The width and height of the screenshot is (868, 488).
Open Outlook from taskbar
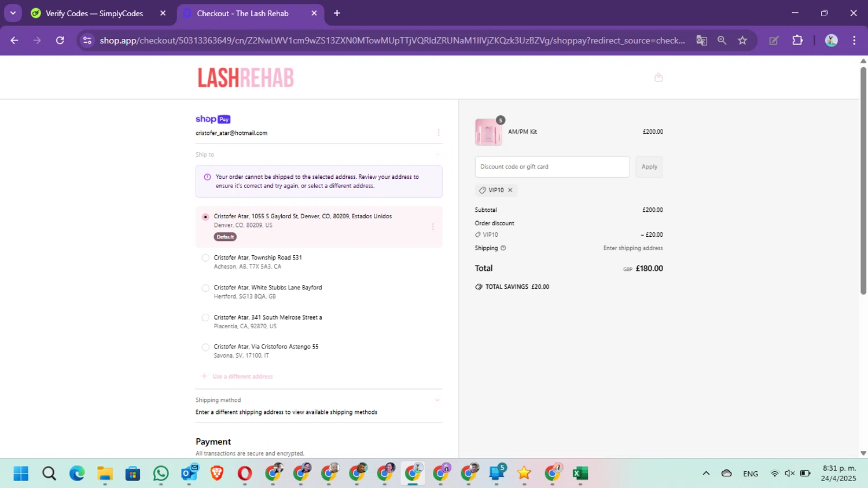[189, 474]
